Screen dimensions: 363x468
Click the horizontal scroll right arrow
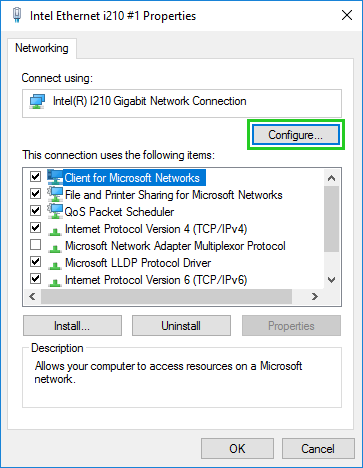314,297
